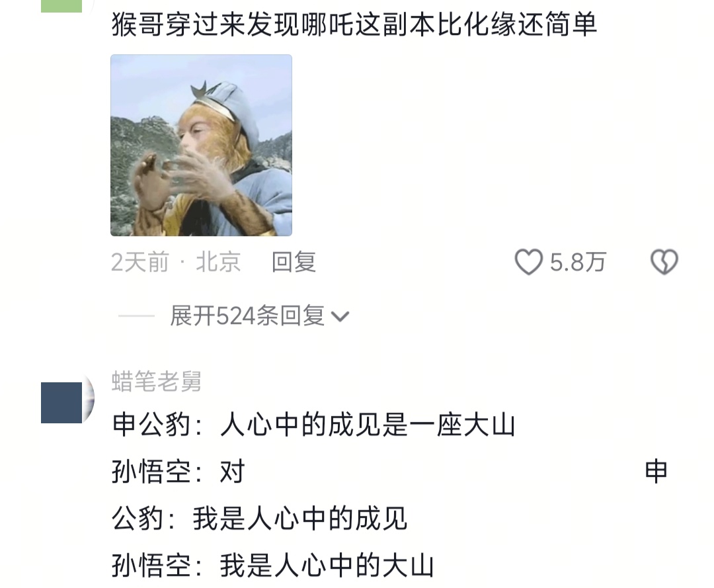Click the 5.8万 like count
Viewport: 714px width, 588px height.
(577, 263)
